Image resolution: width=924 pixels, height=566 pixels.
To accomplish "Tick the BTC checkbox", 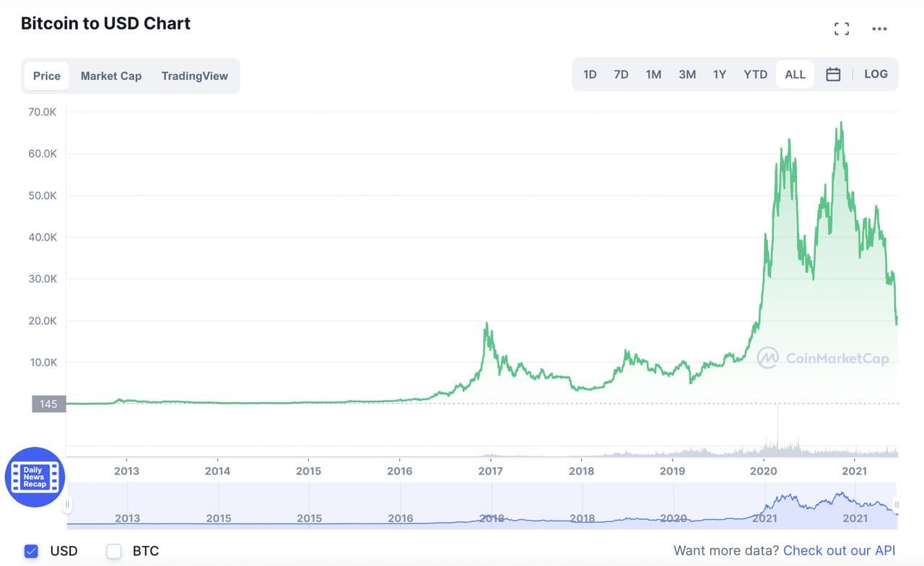I will [x=114, y=552].
